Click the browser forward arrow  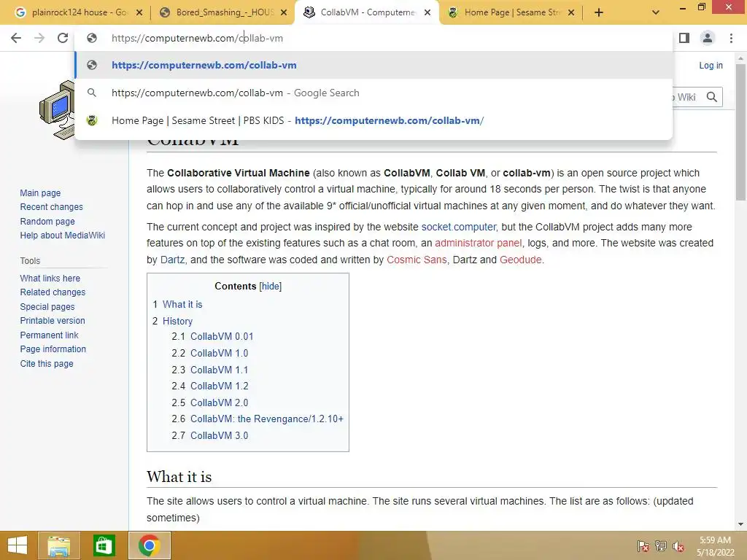coord(39,38)
